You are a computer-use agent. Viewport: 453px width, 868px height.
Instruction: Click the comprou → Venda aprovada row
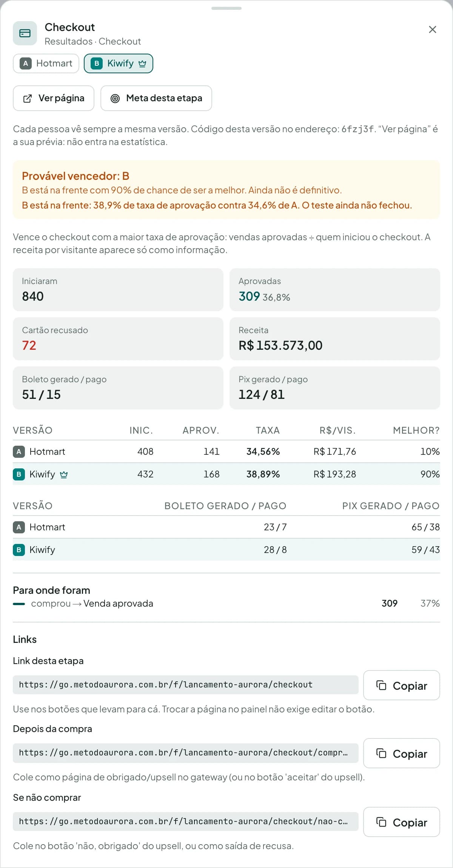tap(226, 604)
